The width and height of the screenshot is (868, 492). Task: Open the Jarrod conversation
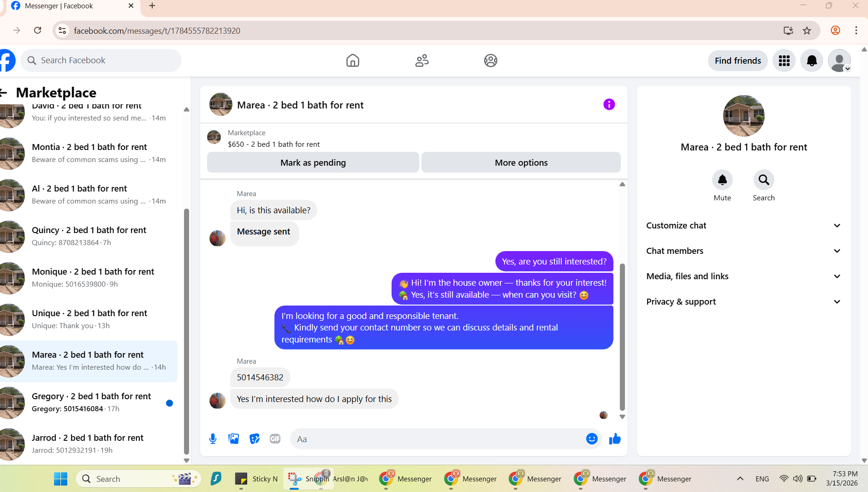tap(89, 444)
